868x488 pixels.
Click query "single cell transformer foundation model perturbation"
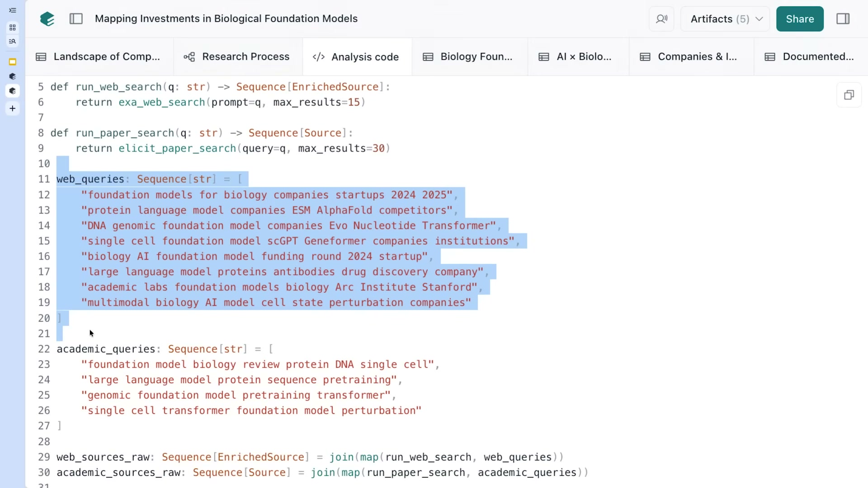coord(251,410)
